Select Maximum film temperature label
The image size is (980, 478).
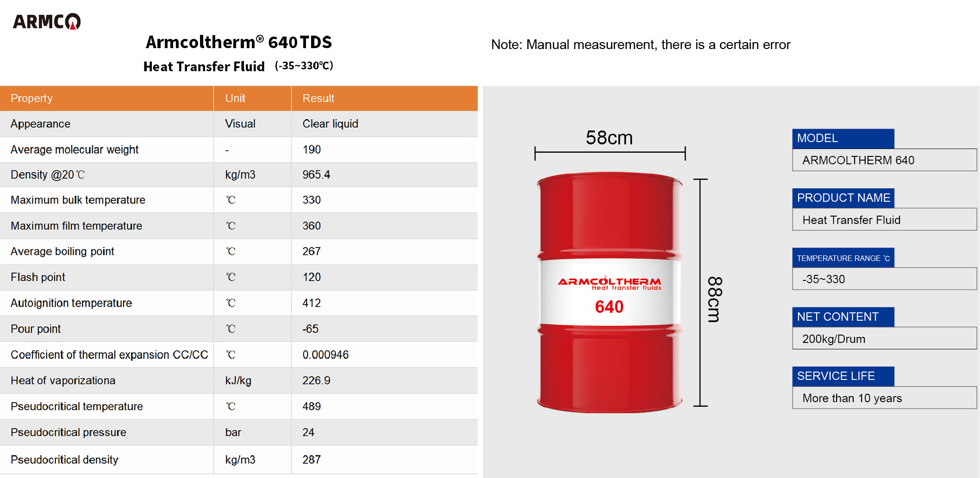pyautogui.click(x=76, y=226)
